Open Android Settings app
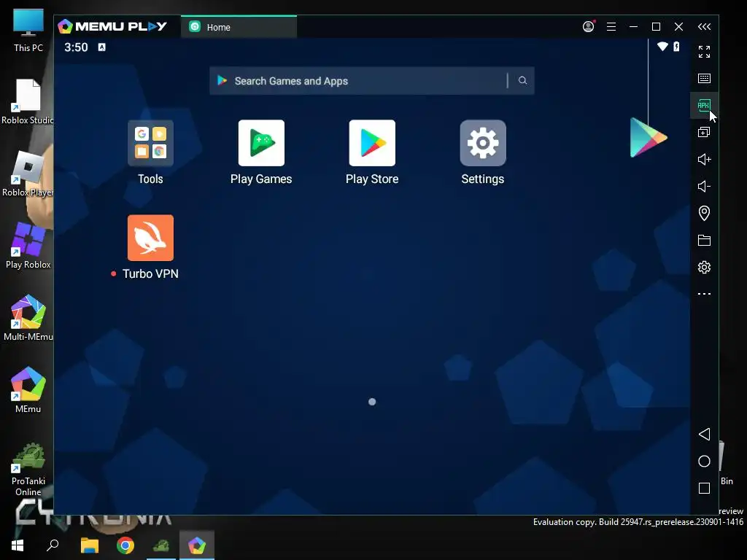Image resolution: width=747 pixels, height=560 pixels. pyautogui.click(x=483, y=143)
